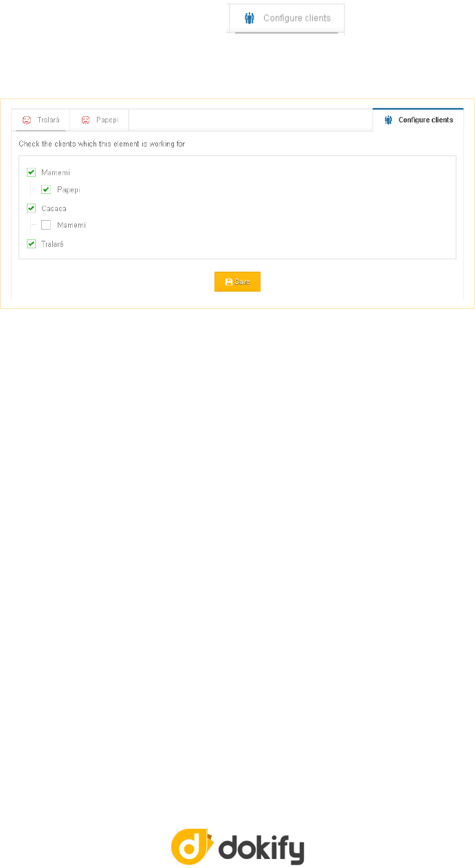Image resolution: width=475 pixels, height=868 pixels.
Task: Uncheck the Papepi checkbox under Mamemi
Action: click(46, 189)
